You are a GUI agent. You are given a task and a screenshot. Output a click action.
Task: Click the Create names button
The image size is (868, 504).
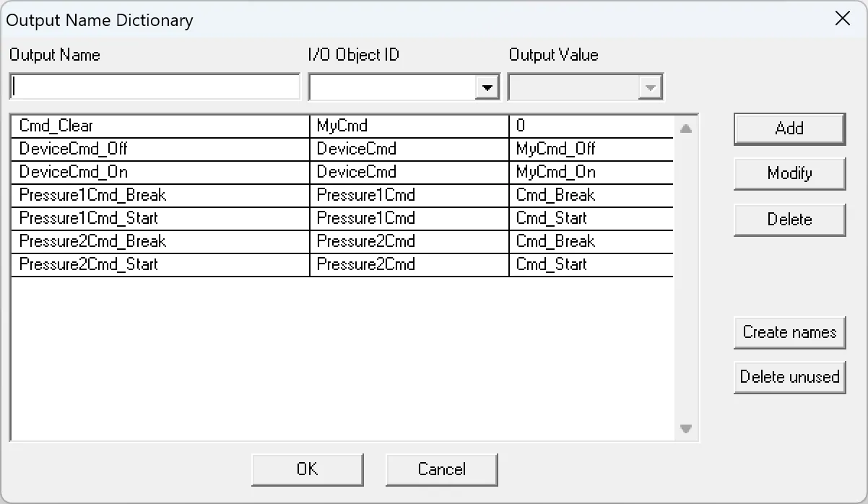click(789, 333)
